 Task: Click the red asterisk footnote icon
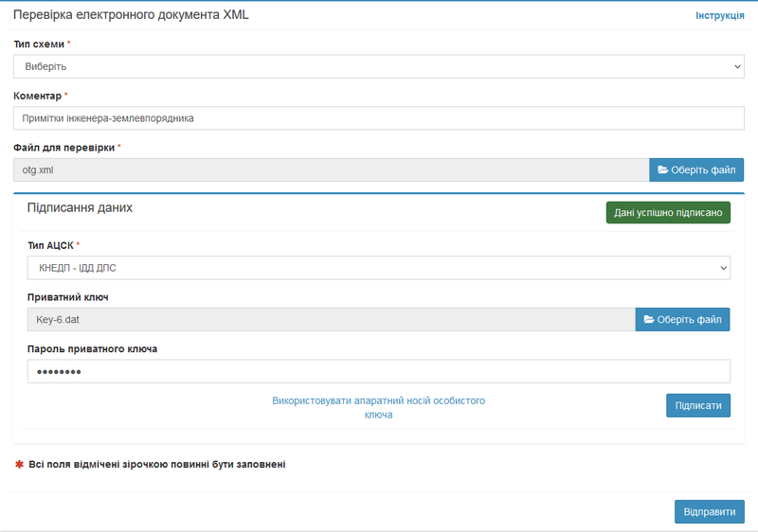[x=19, y=465]
